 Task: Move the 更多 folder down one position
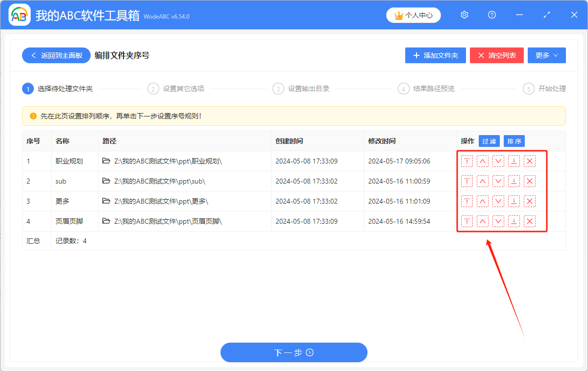click(498, 201)
